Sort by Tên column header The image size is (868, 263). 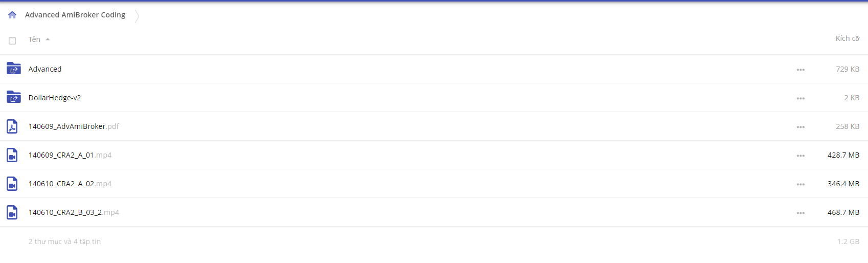click(34, 39)
